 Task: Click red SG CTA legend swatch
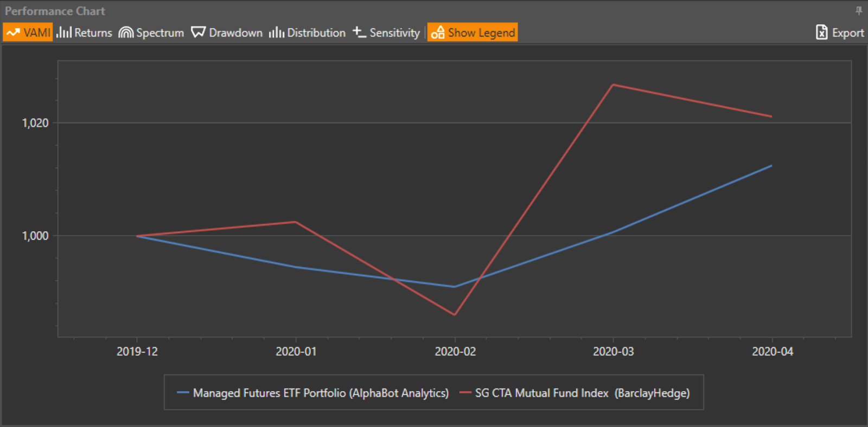coord(465,393)
